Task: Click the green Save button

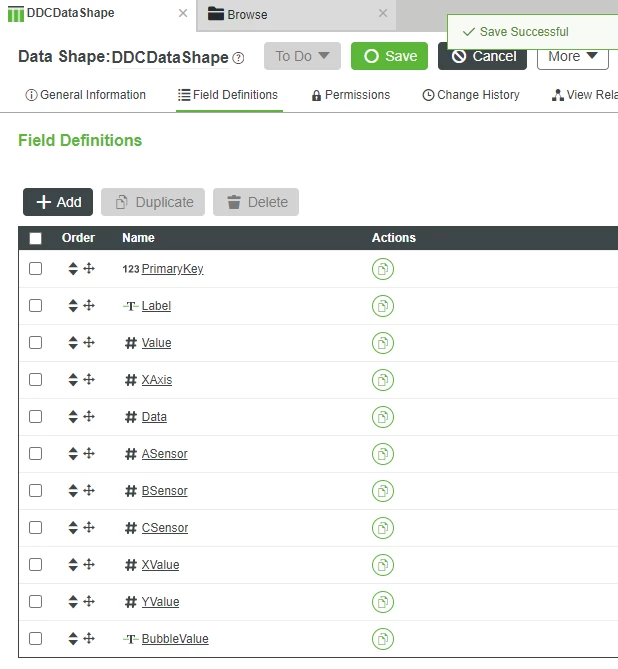Action: click(389, 56)
